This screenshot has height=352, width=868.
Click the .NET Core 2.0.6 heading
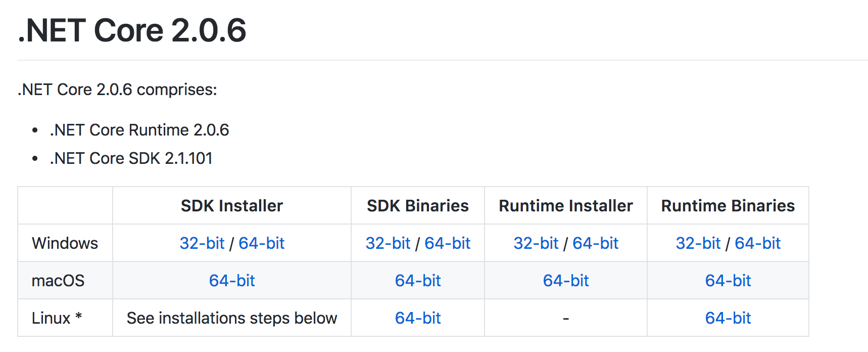(132, 30)
